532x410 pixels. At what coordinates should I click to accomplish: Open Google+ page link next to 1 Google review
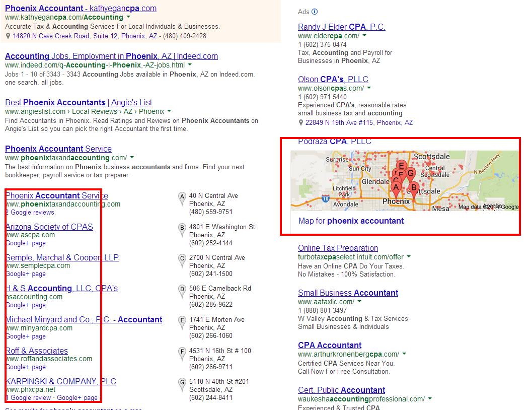click(x=77, y=398)
